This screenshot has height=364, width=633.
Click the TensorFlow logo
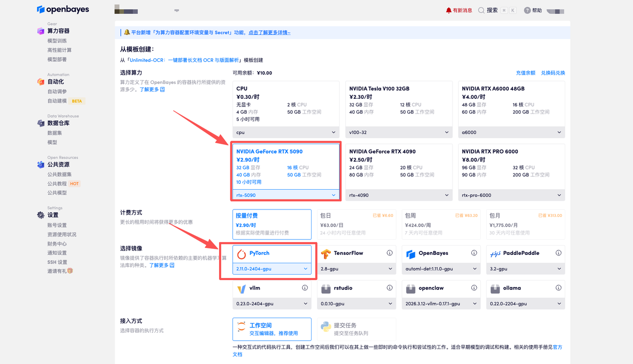click(325, 254)
